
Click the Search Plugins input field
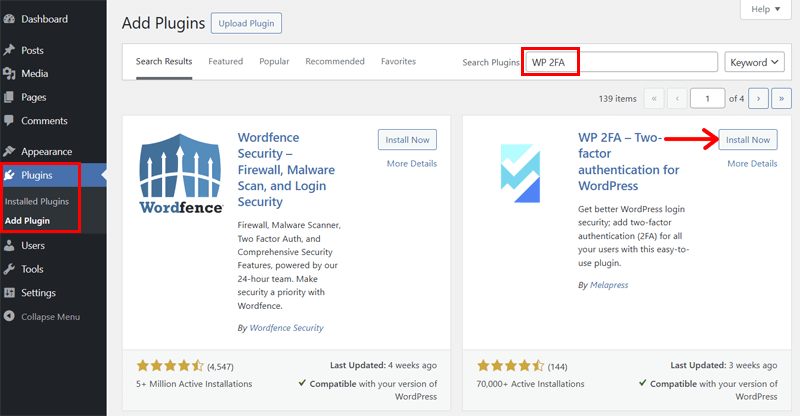pos(621,62)
